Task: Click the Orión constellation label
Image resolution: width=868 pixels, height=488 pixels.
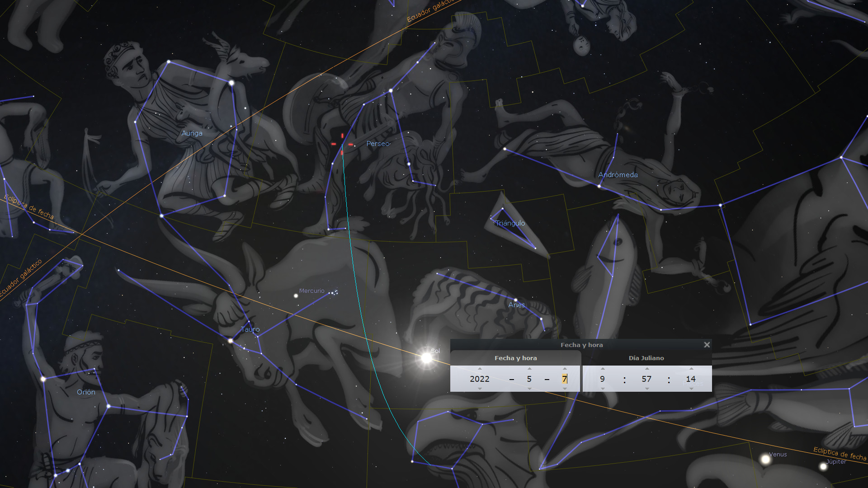Action: coord(86,392)
